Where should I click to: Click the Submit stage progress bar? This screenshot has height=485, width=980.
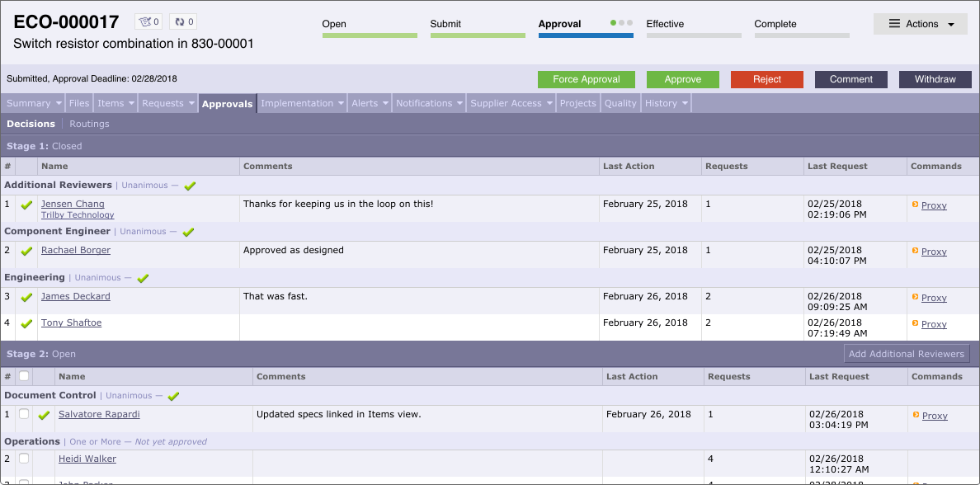(478, 35)
